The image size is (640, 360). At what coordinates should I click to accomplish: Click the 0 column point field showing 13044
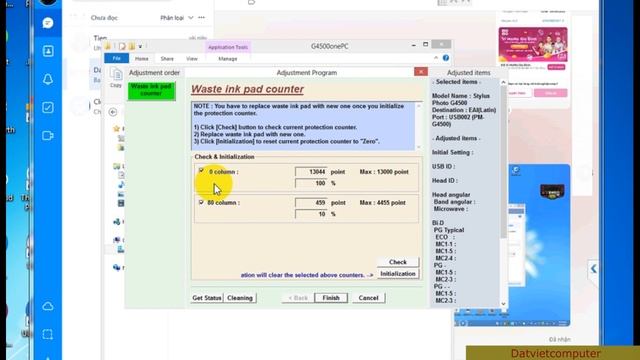coord(311,172)
